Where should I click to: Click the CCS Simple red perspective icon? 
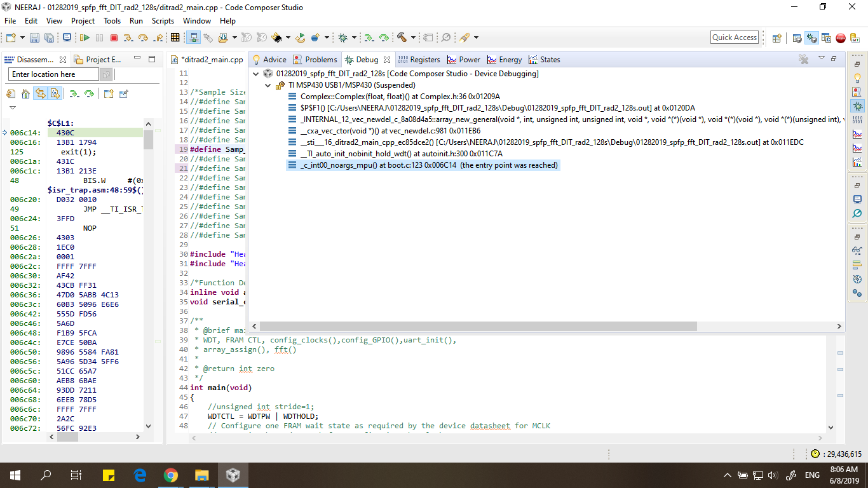[841, 38]
